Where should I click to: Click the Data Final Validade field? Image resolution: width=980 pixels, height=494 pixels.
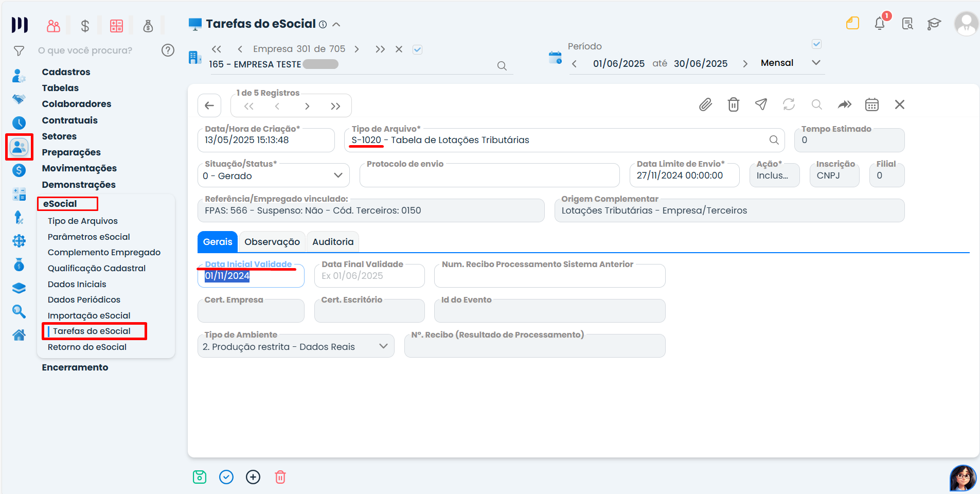pos(369,276)
